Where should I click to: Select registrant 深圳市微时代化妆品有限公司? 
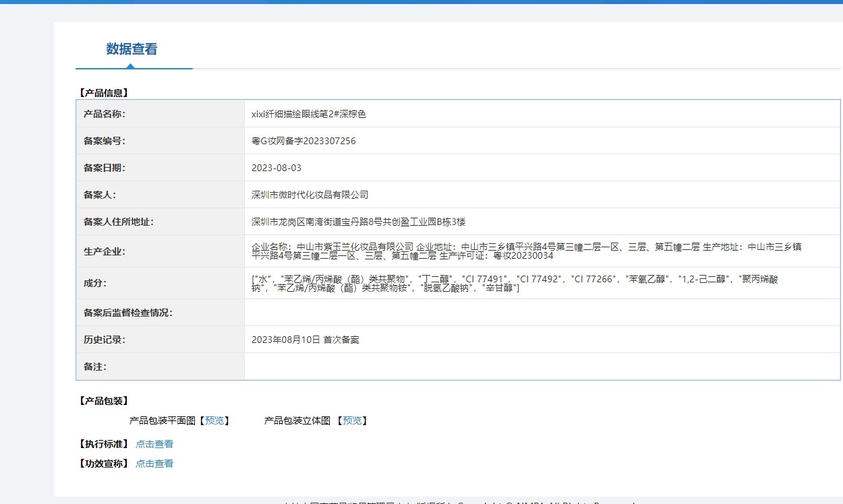click(310, 195)
